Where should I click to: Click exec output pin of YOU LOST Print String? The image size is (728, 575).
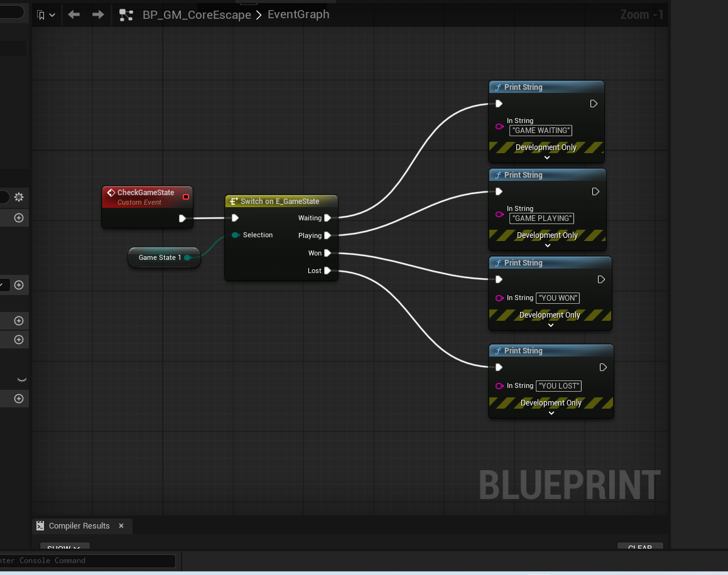coord(602,368)
